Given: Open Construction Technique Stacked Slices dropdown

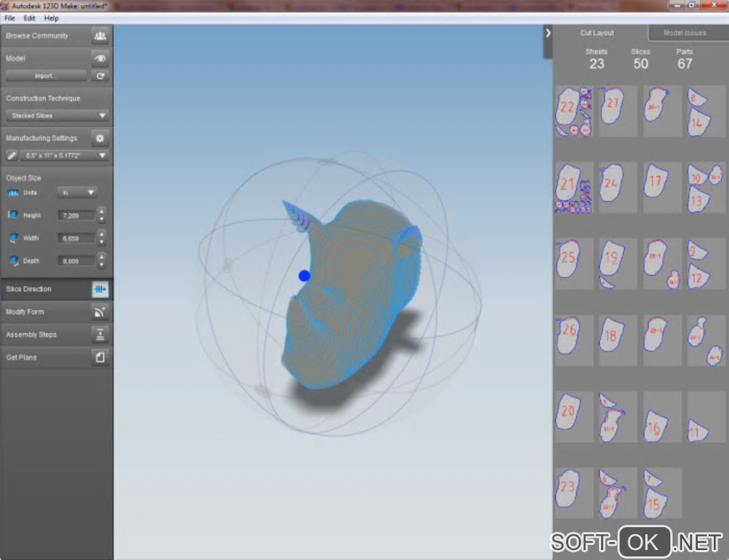Looking at the screenshot, I should coord(58,115).
